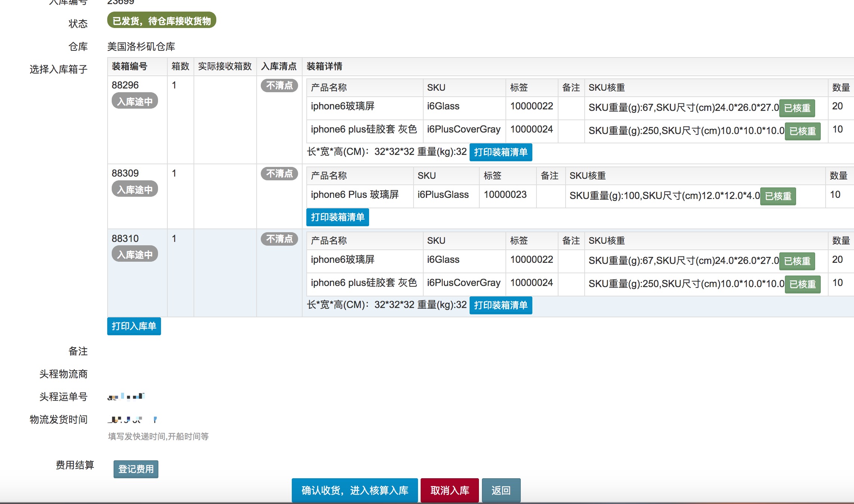
Task: Click 打印装箱清单 button for box 88296
Action: [x=500, y=152]
